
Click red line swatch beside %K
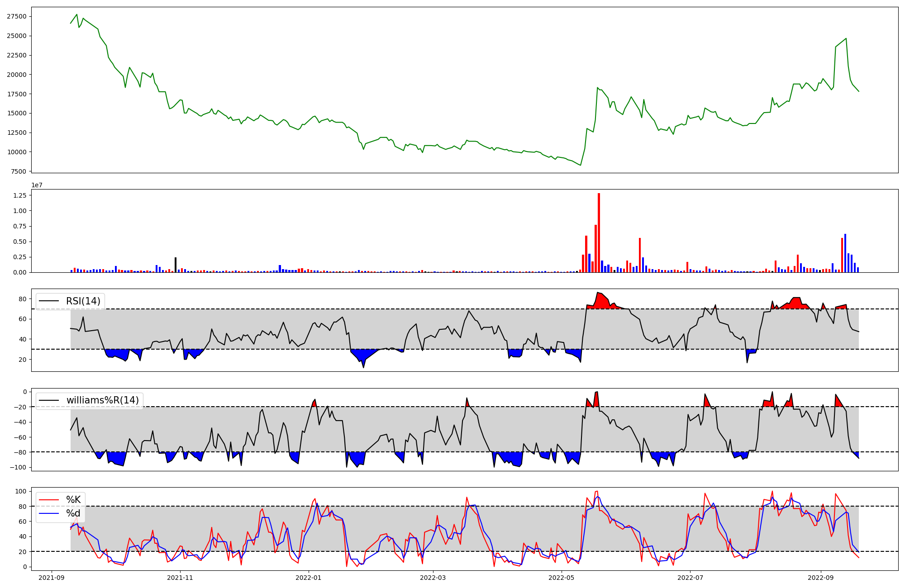tap(49, 500)
